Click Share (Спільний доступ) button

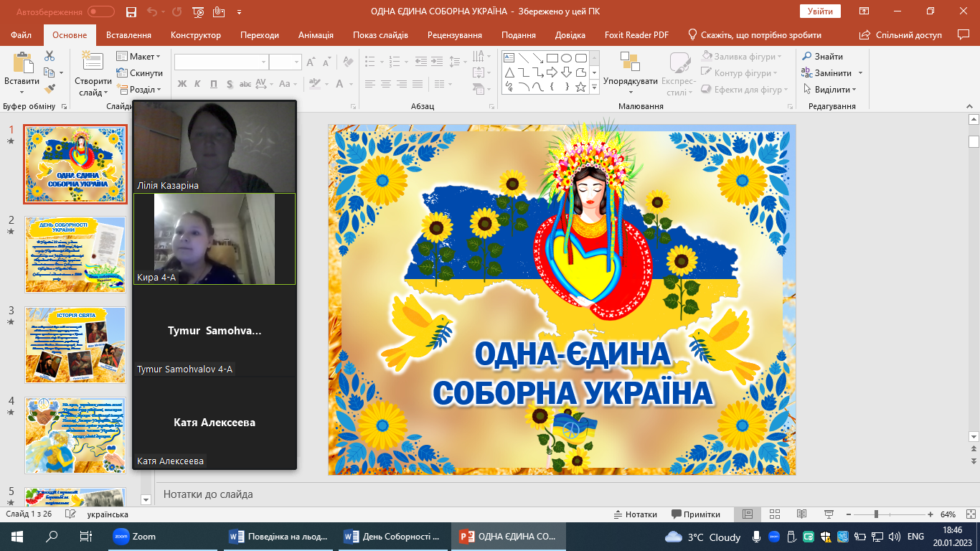(902, 35)
